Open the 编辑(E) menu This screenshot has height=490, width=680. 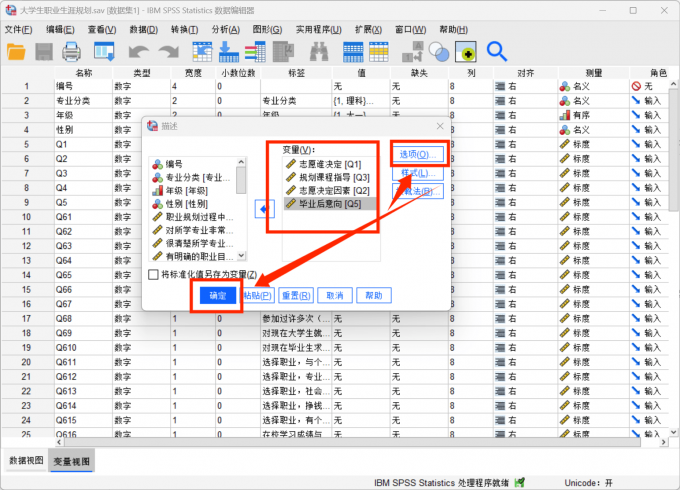(x=60, y=29)
